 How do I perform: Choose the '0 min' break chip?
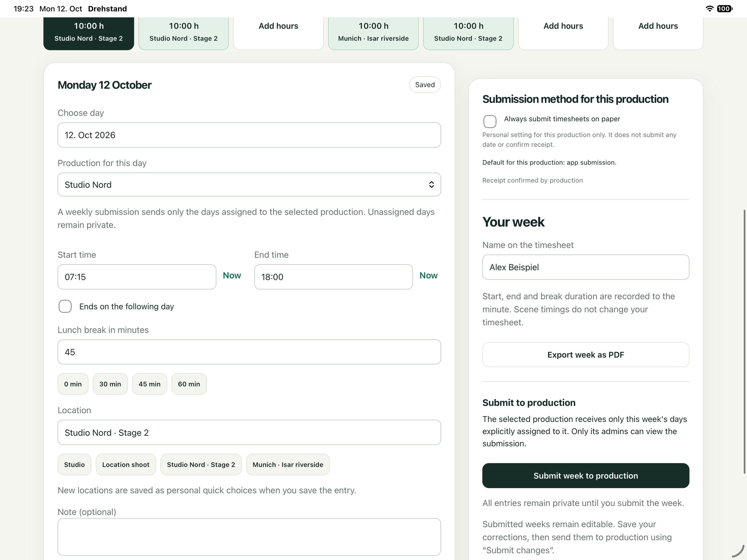(x=73, y=384)
